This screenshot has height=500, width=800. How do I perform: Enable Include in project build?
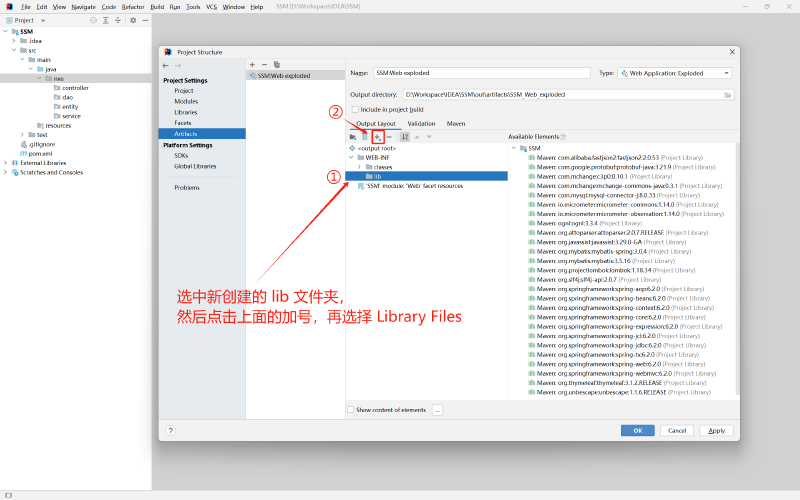(x=356, y=110)
